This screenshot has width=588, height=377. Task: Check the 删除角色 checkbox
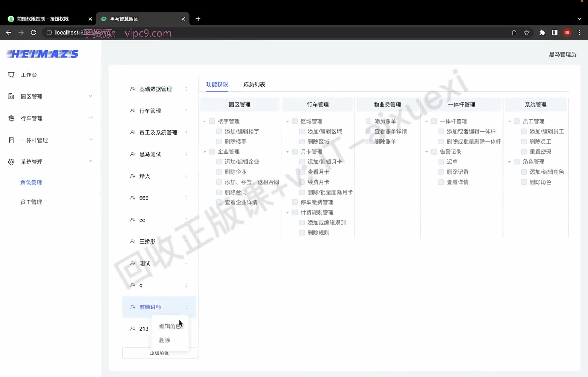click(x=524, y=182)
